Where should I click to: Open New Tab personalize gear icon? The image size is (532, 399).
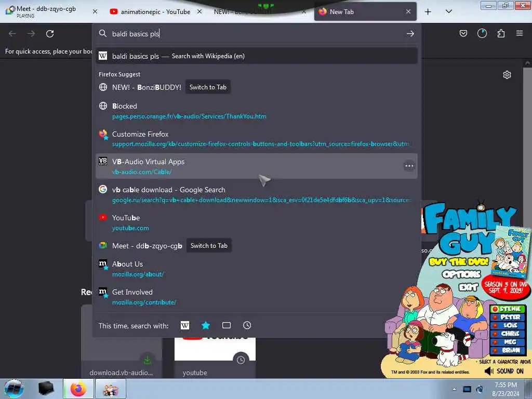pos(507,75)
